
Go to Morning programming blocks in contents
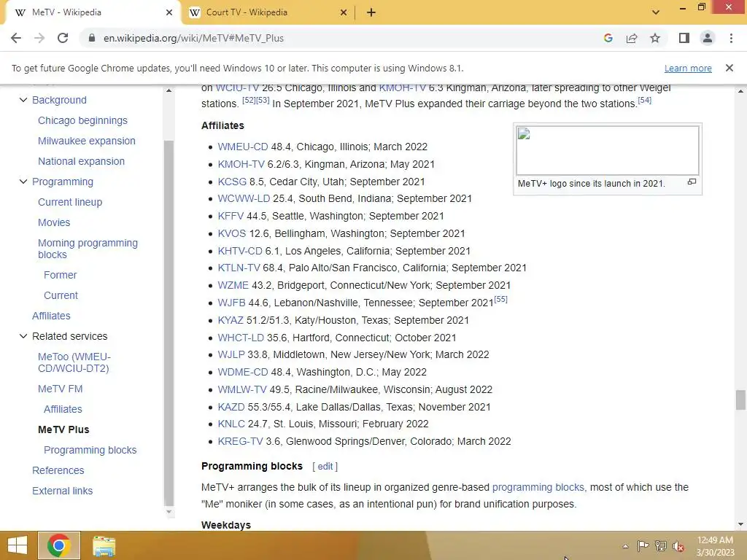point(88,249)
